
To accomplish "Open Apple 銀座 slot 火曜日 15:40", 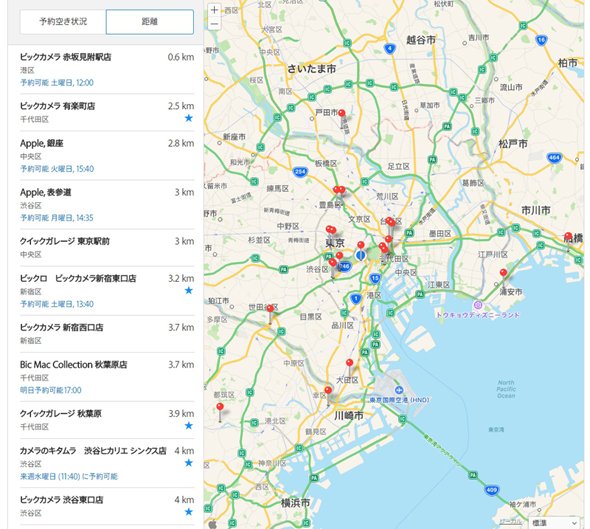I will pos(57,169).
